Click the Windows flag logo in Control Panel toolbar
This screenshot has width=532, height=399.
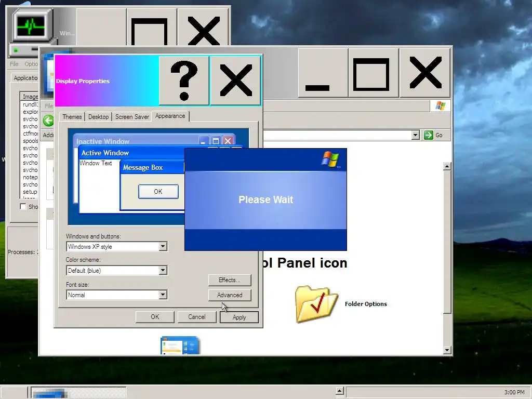(x=441, y=106)
